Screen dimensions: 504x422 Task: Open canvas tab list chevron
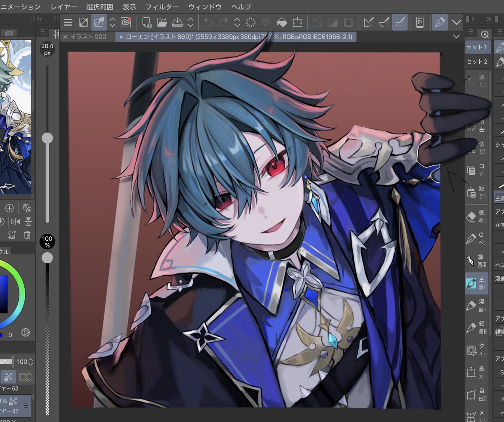(457, 37)
